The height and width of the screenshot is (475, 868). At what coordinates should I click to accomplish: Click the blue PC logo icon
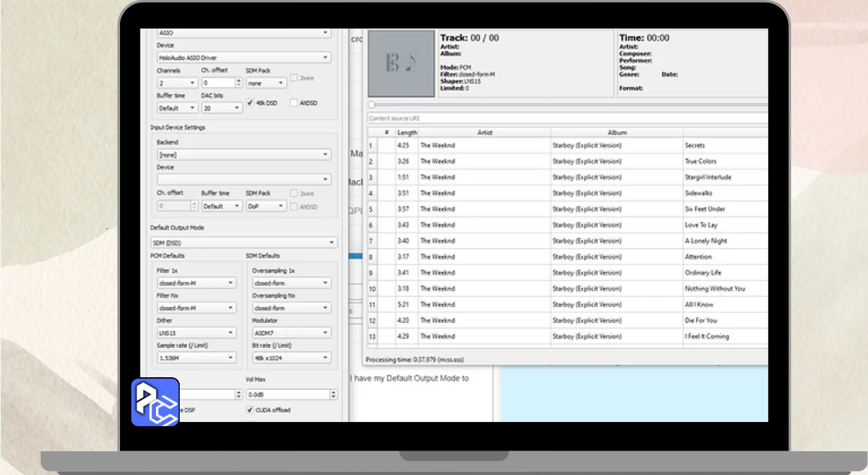155,402
